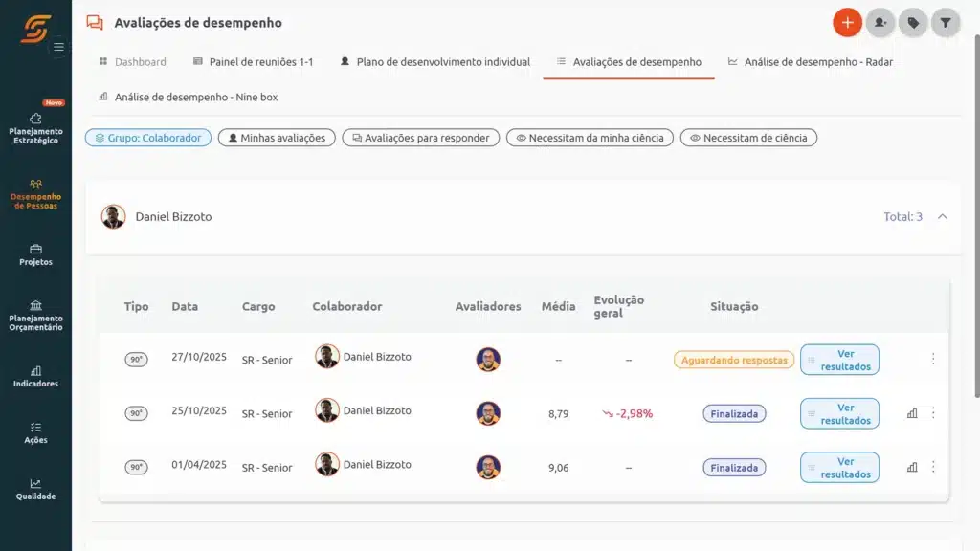Collapse the Daniel Bizzoto evaluation group
The height and width of the screenshot is (551, 980).
pos(943,217)
